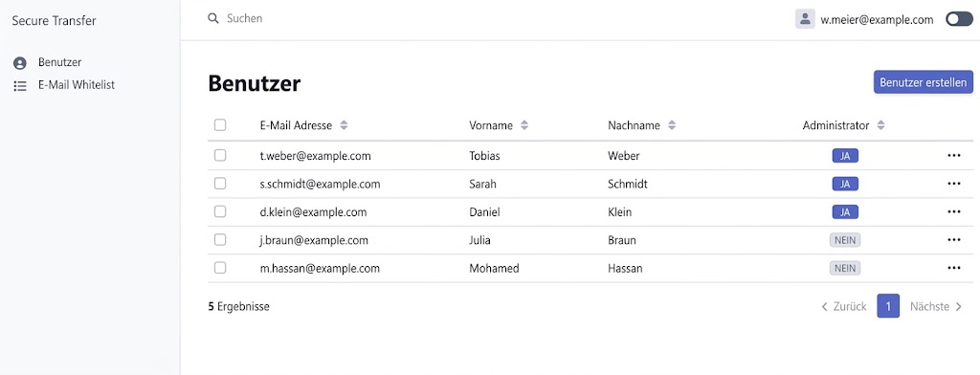Click the JA badge for Tobias Weber
This screenshot has width=980, height=375.
845,156
